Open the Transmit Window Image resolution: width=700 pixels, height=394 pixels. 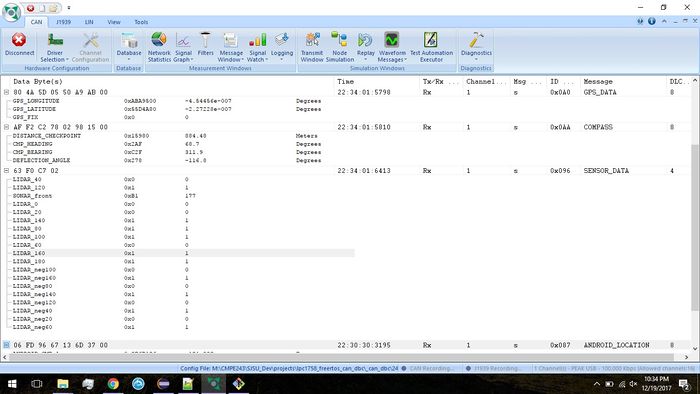pos(312,47)
